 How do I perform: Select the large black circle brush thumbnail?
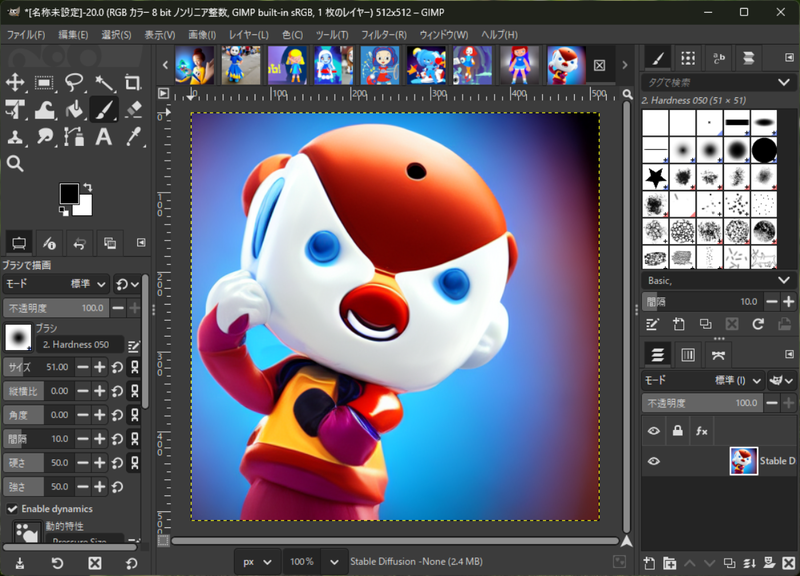(x=766, y=150)
